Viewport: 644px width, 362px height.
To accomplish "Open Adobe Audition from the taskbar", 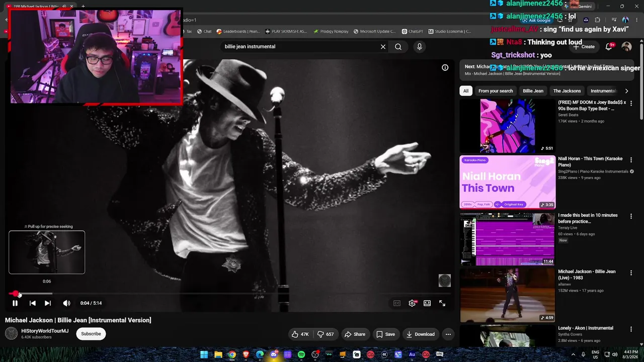I will coord(412,354).
